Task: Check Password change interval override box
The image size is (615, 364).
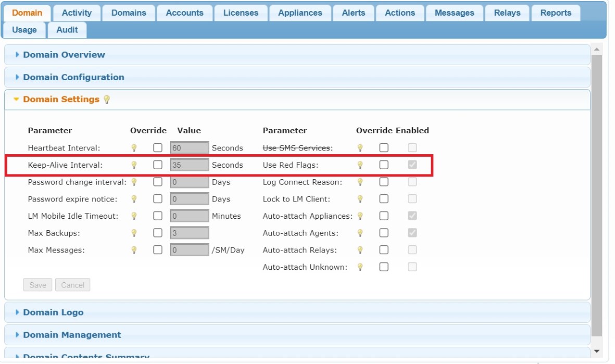Action: (x=158, y=182)
